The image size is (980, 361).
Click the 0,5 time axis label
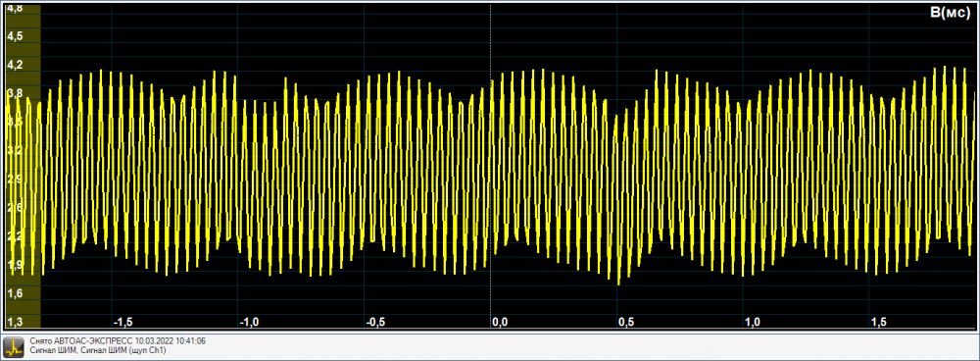point(626,322)
